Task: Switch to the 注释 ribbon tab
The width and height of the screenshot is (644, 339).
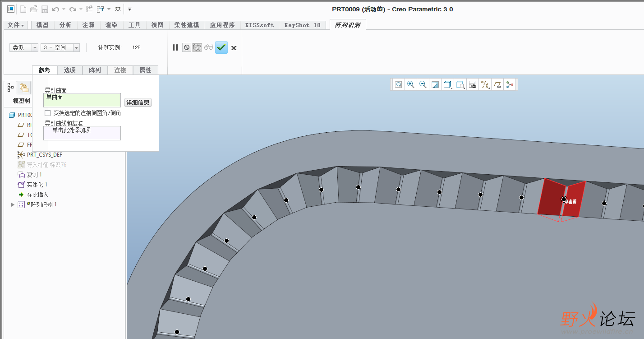Action: click(88, 25)
